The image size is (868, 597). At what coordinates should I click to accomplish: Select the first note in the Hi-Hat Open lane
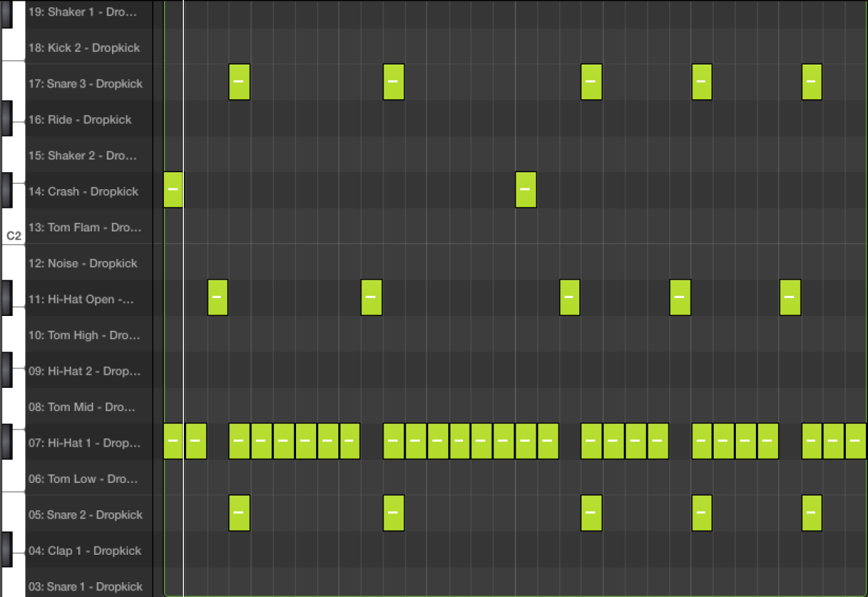217,297
